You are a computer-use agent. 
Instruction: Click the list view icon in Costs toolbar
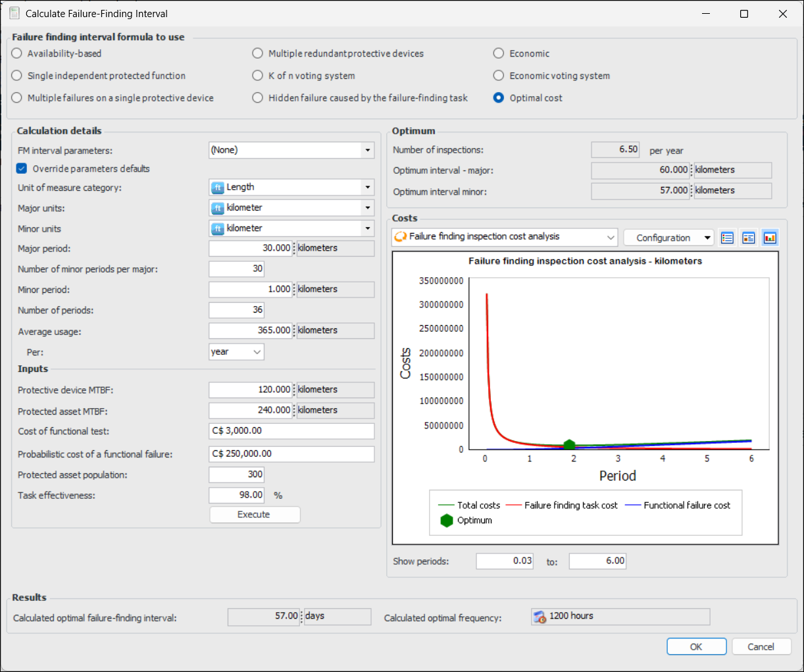coord(727,238)
